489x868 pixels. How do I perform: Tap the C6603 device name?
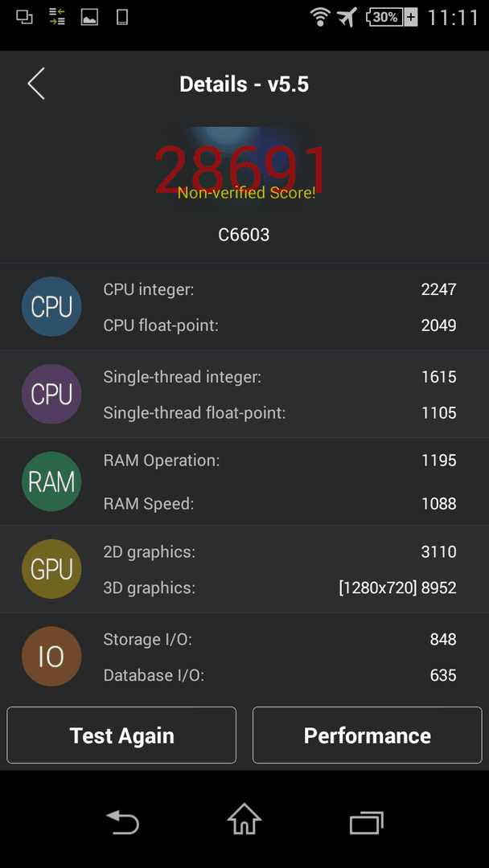[x=244, y=235]
